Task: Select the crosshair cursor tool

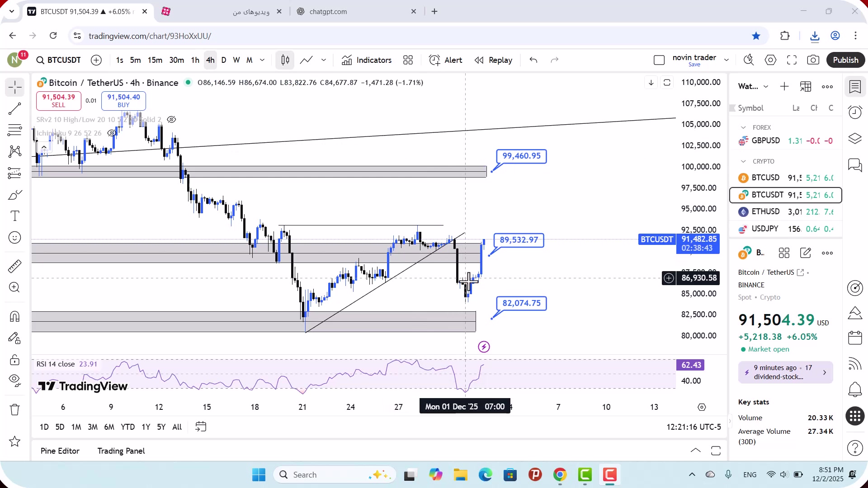Action: [15, 87]
